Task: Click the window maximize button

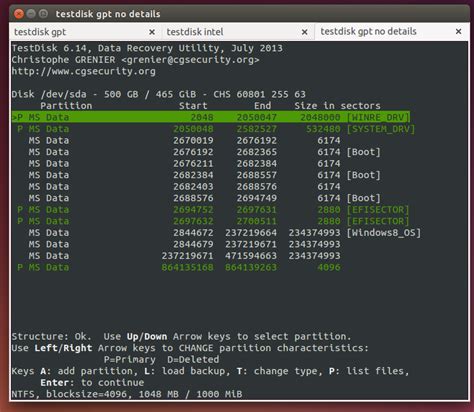Action: click(x=43, y=14)
